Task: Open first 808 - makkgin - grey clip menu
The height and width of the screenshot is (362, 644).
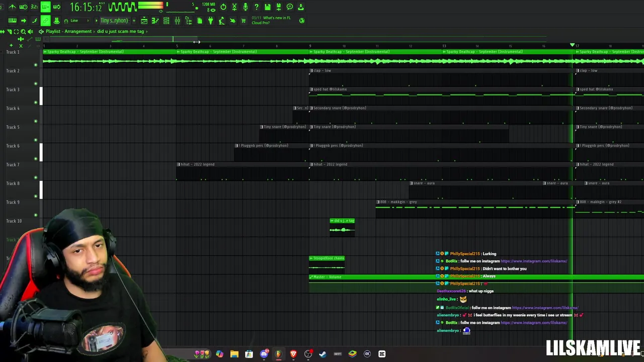Action: coord(378,202)
